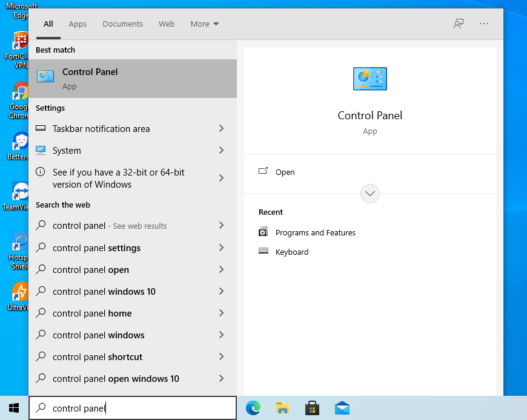Open the Mail app from the taskbar
The image size is (527, 420).
(x=342, y=408)
